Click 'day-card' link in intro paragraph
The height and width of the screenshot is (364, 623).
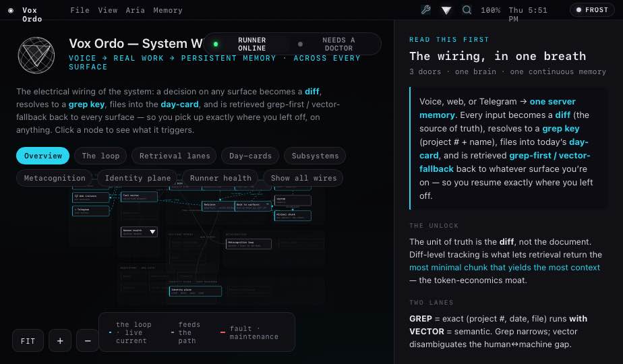(x=179, y=104)
